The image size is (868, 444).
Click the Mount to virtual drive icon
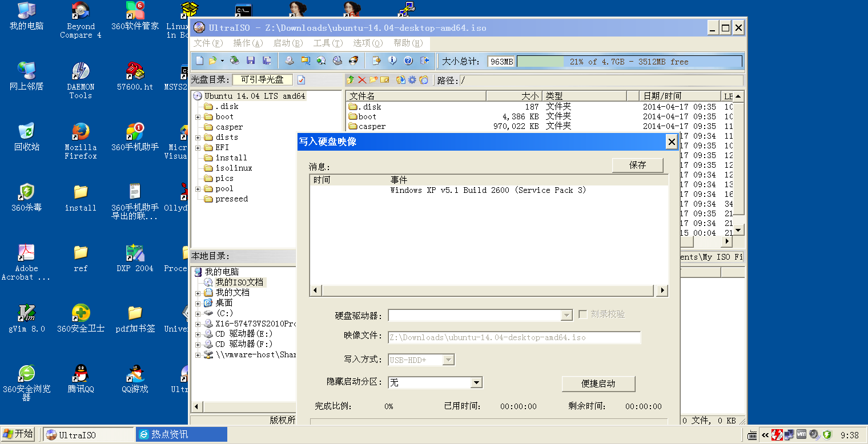point(337,60)
